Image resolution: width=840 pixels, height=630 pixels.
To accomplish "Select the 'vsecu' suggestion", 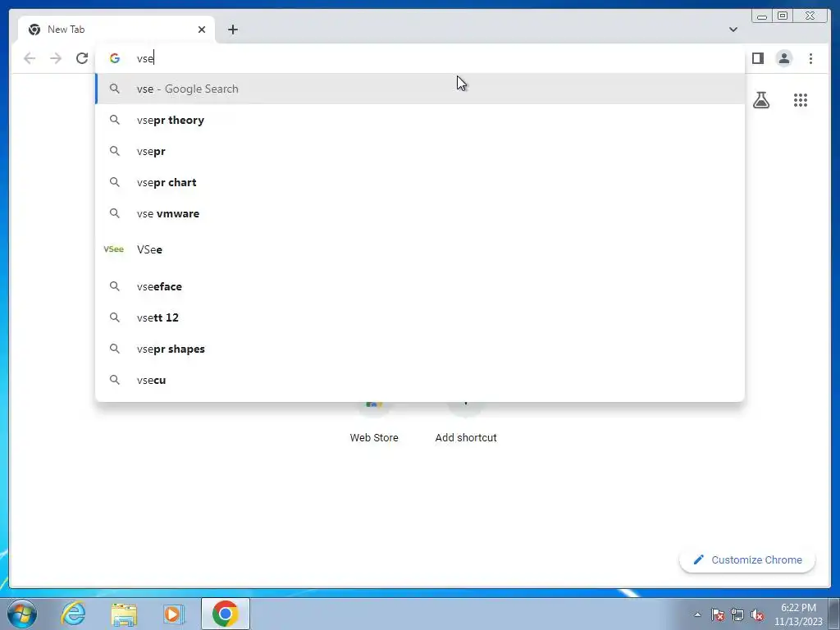I will point(420,380).
